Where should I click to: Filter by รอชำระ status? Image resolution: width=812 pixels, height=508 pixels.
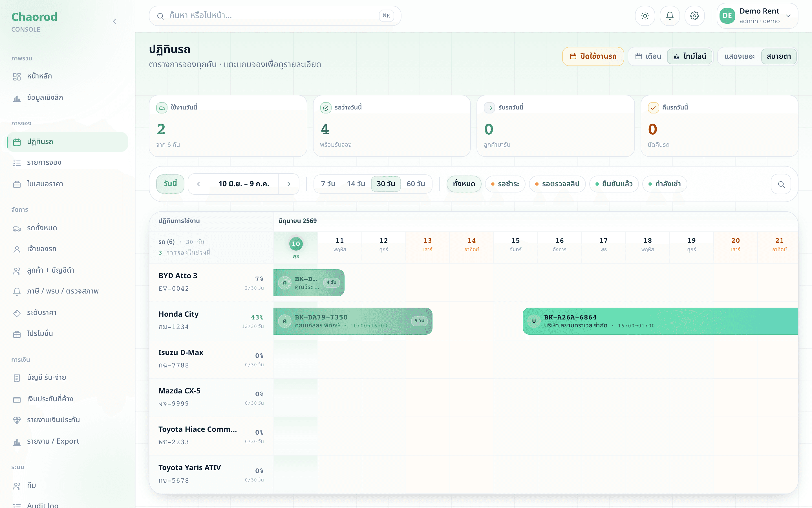(505, 184)
